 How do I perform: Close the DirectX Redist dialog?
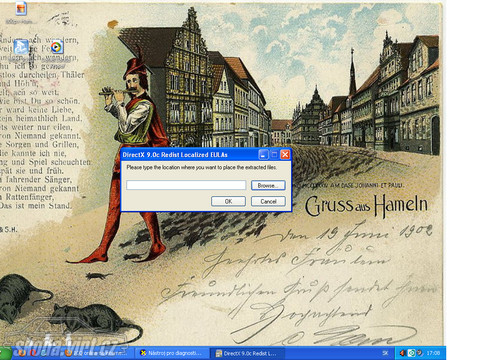pos(285,155)
